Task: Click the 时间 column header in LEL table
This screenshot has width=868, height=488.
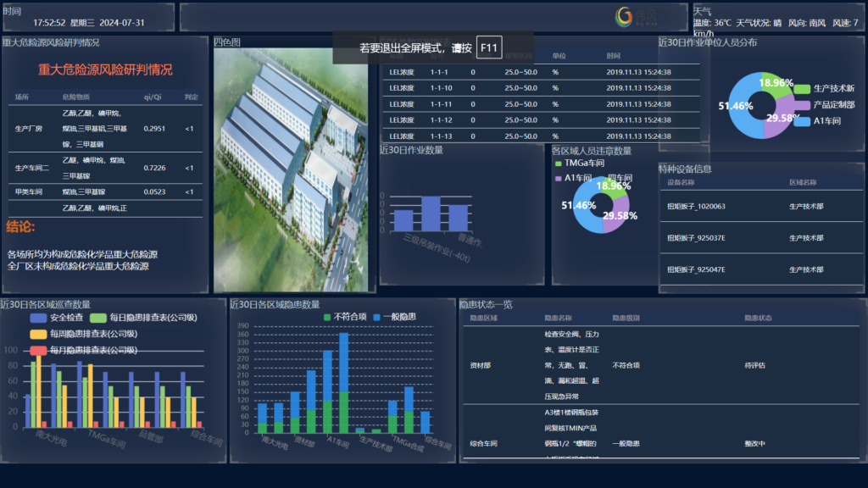Action: pos(614,56)
